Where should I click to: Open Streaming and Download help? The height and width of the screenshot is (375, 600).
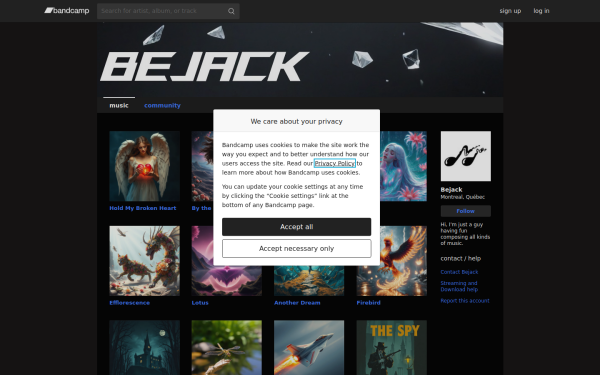[459, 286]
